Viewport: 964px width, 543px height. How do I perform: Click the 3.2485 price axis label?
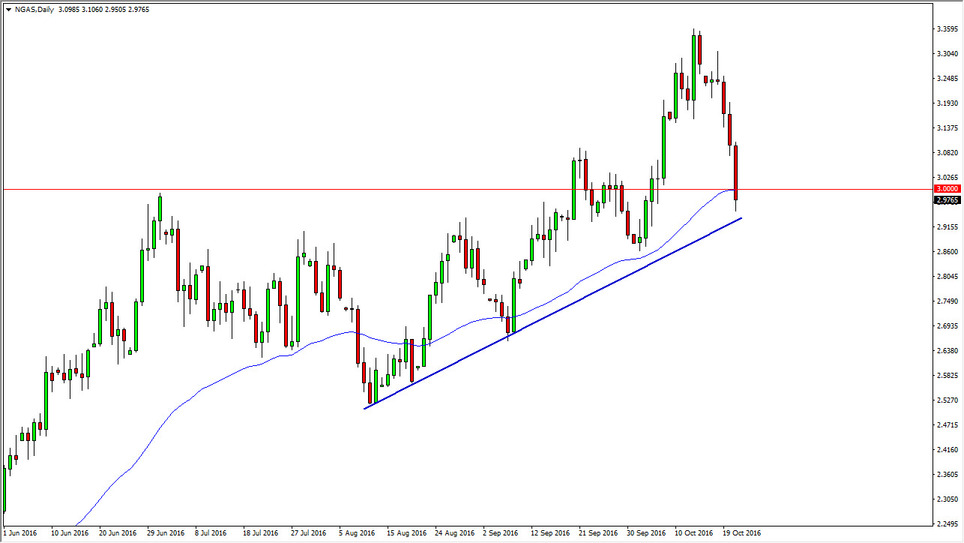pyautogui.click(x=947, y=79)
